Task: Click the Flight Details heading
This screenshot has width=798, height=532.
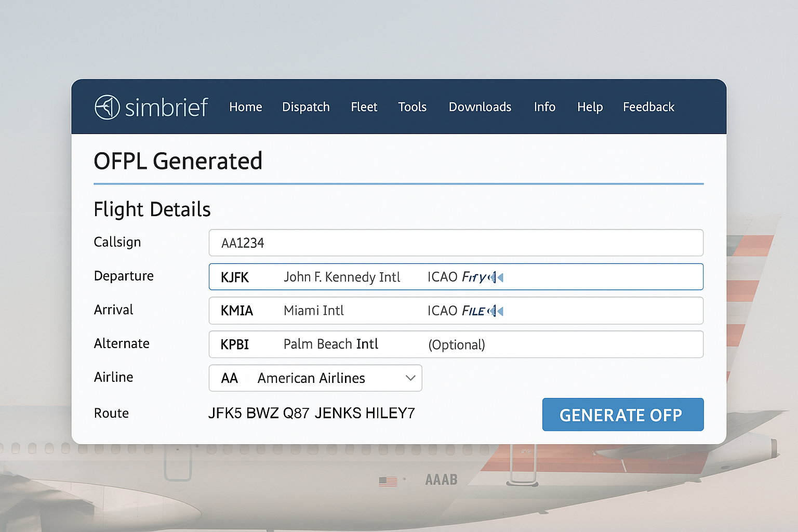Action: pyautogui.click(x=152, y=209)
